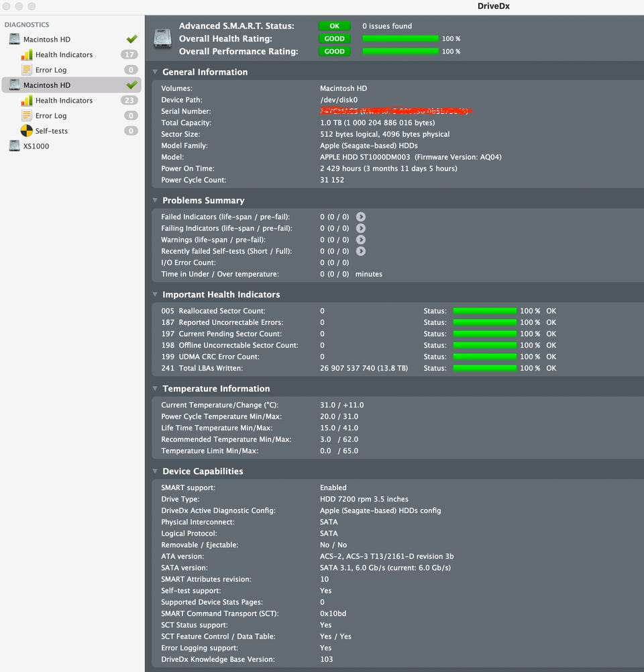The height and width of the screenshot is (672, 644).
Task: Click the 23 badge on Health Indicators
Action: click(129, 100)
